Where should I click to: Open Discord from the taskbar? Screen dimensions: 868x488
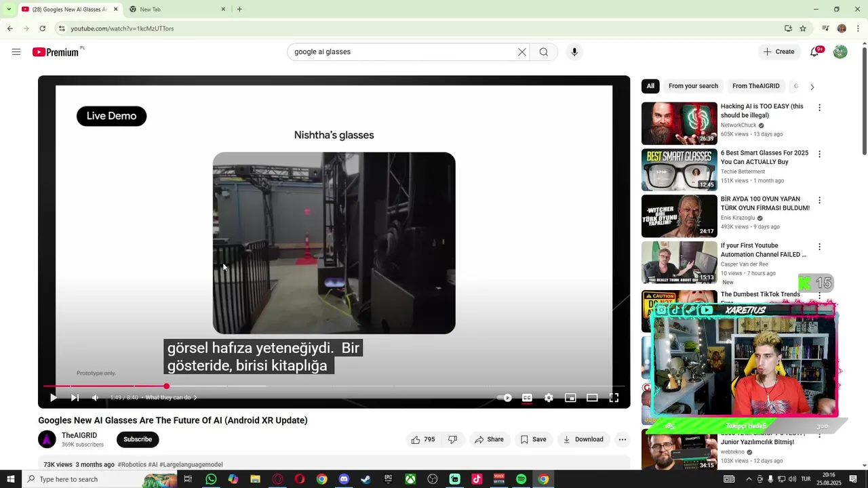tap(344, 479)
